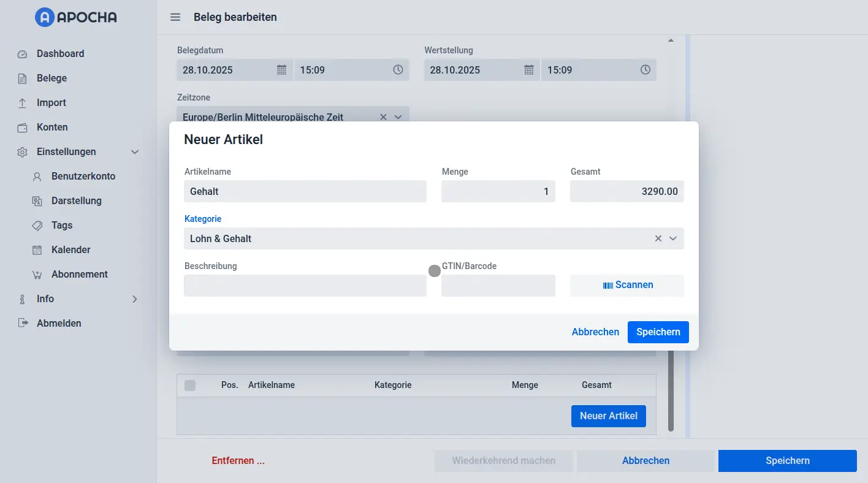Open Dashboard from the sidebar

(60, 54)
